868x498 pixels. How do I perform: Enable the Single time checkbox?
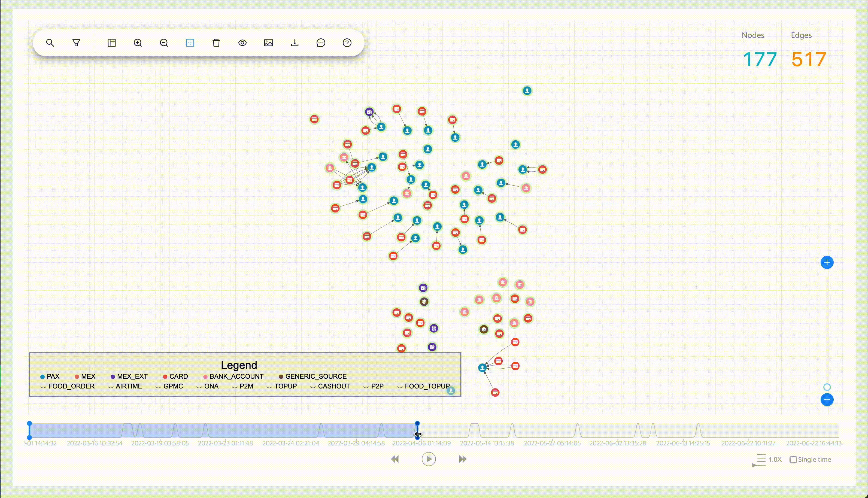click(793, 459)
